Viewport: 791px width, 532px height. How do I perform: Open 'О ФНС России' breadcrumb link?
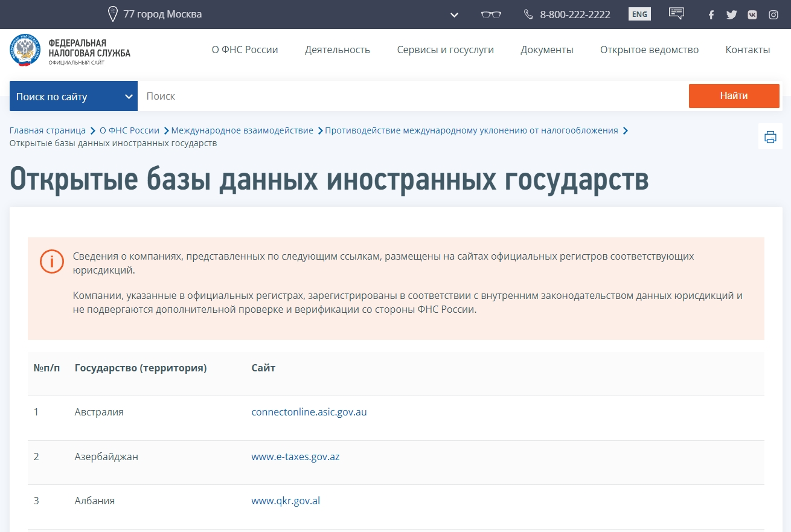pyautogui.click(x=129, y=130)
